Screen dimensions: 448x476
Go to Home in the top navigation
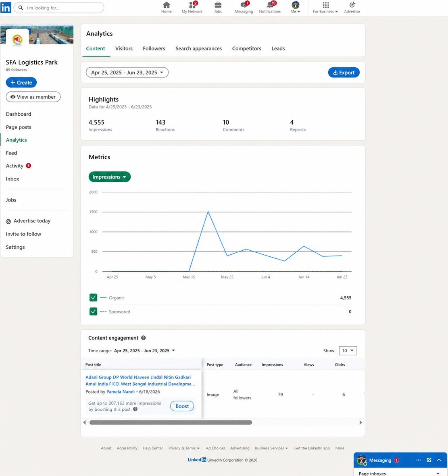point(166,8)
